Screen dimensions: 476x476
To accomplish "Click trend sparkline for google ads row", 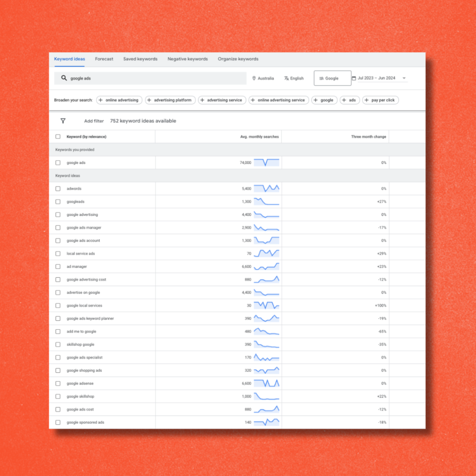I will [x=267, y=163].
